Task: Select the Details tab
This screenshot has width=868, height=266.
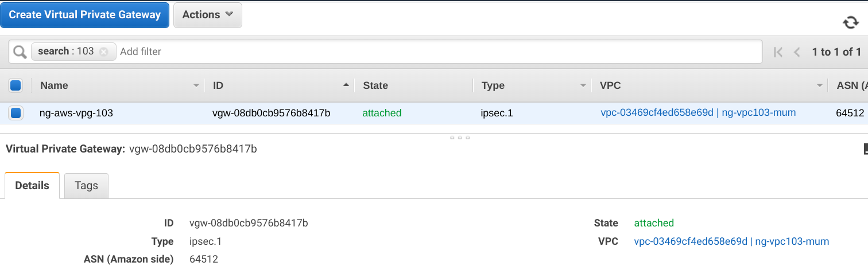Action: pyautogui.click(x=32, y=186)
